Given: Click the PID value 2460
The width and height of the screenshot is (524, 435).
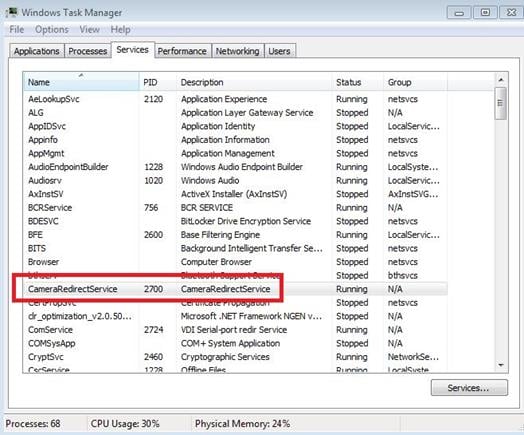Looking at the screenshot, I should (x=153, y=357).
